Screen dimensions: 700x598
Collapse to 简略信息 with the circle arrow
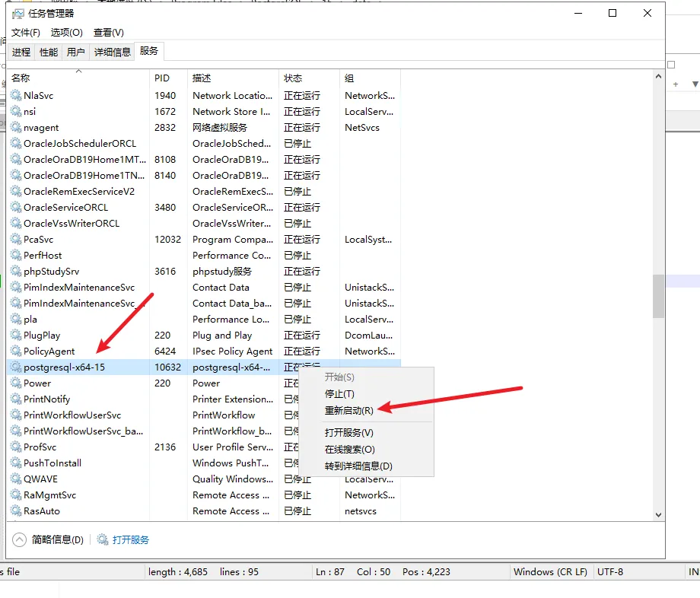coord(19,539)
